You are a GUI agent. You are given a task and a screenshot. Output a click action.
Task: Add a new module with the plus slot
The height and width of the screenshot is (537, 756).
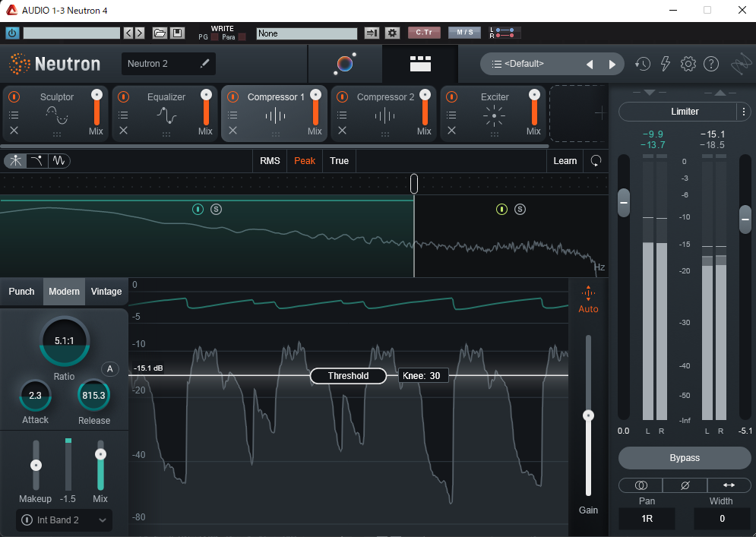599,114
